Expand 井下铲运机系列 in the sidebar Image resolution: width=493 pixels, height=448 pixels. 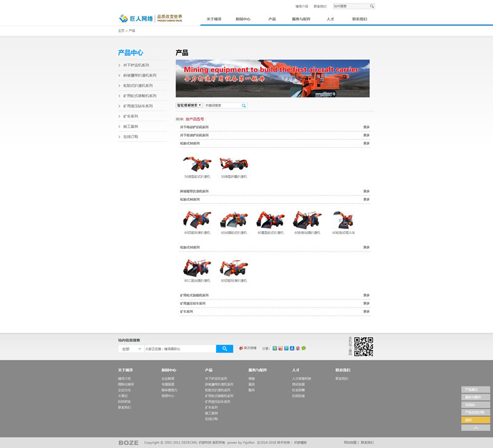(136, 65)
